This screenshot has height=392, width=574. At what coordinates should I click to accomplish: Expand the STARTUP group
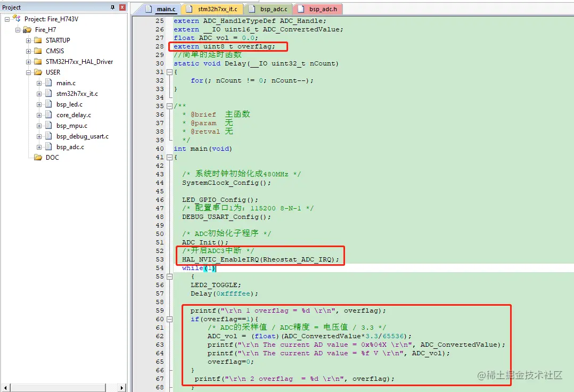[x=28, y=40]
